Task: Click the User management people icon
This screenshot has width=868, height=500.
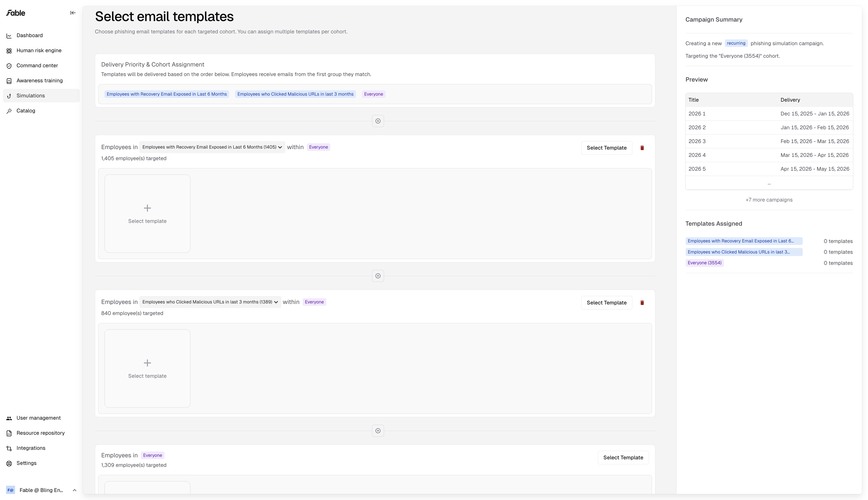Action: [9, 418]
